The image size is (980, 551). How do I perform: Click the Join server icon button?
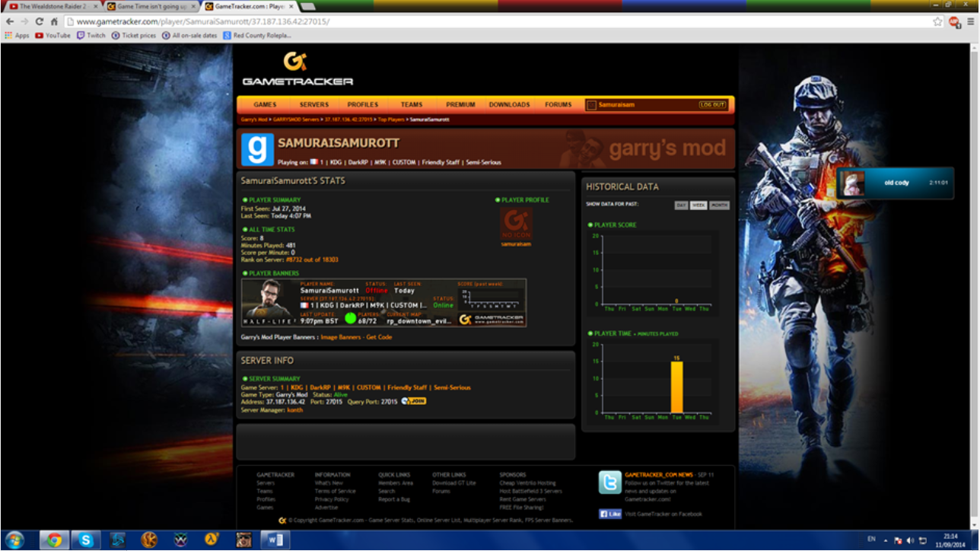[x=414, y=401]
